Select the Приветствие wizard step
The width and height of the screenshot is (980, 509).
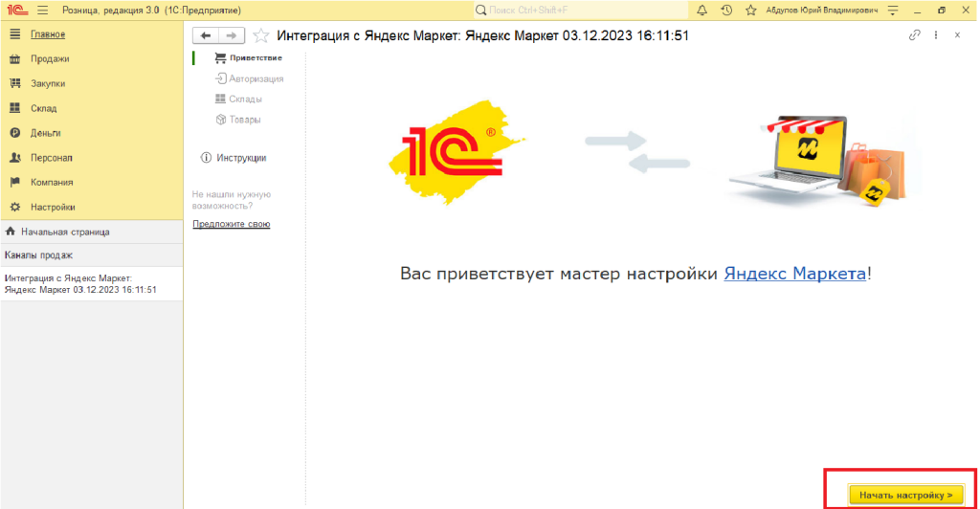pos(256,58)
